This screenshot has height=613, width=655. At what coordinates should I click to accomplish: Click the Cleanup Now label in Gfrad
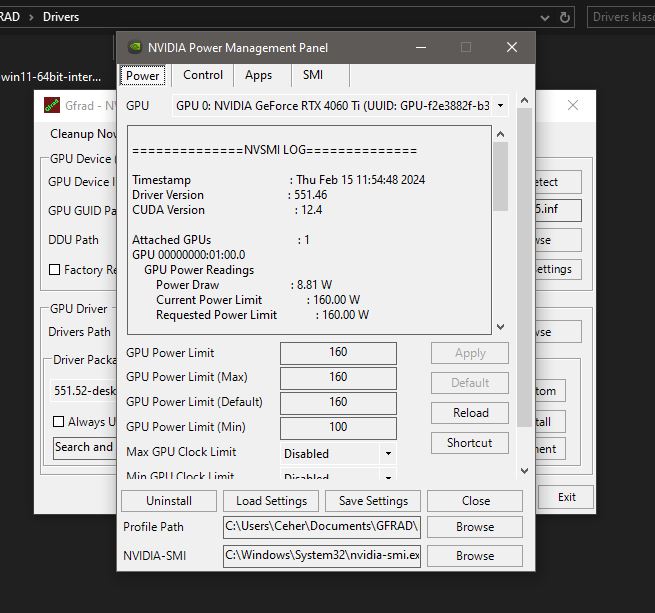83,134
